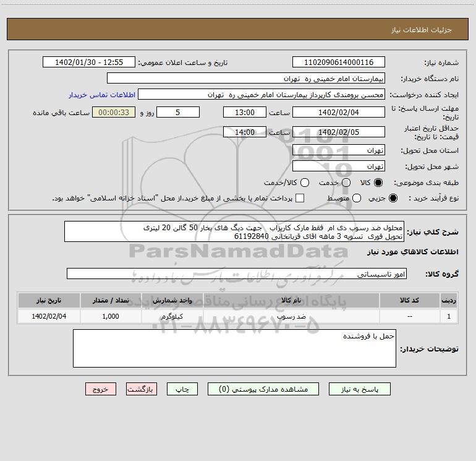
Task: Click the گروه کالا field امور تاسیساتی
Action: coord(237,274)
